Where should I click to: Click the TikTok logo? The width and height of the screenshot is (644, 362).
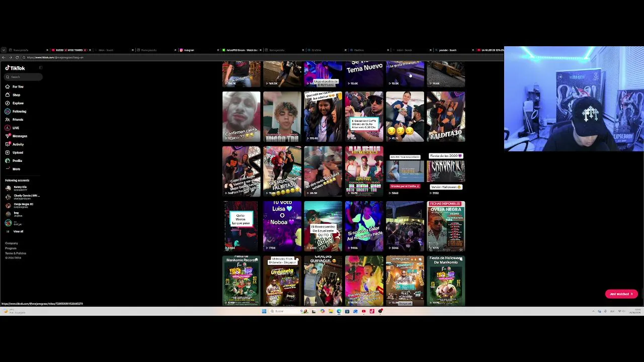pos(15,68)
